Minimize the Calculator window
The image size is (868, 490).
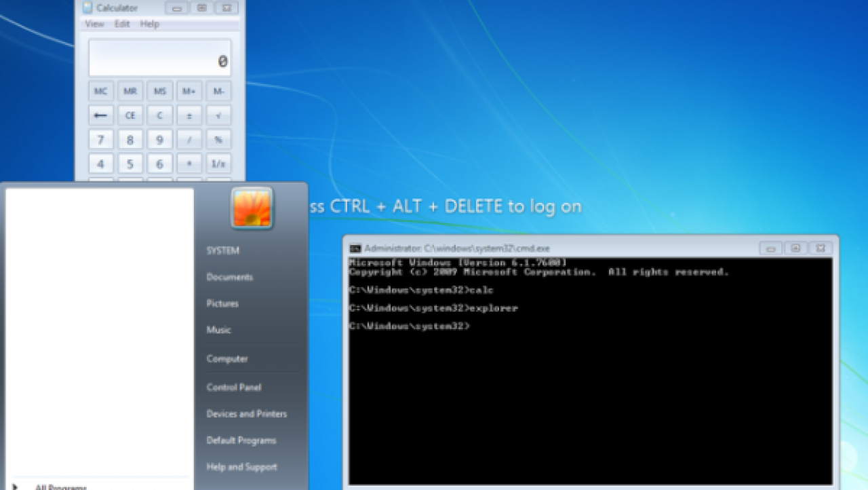pyautogui.click(x=178, y=7)
